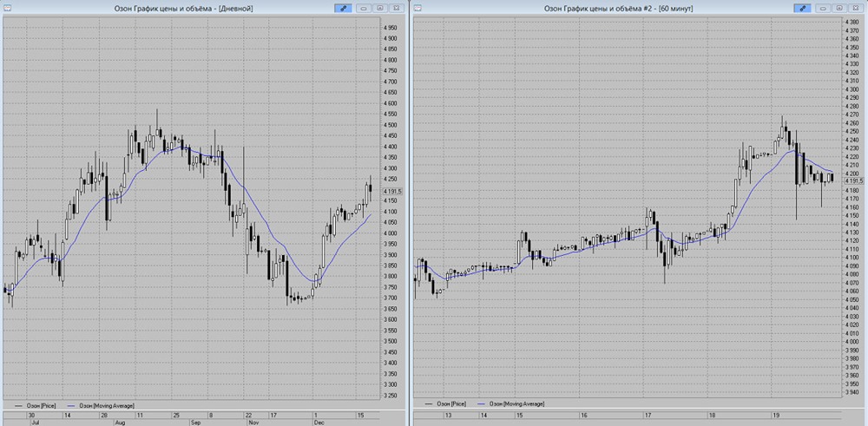The height and width of the screenshot is (426, 868).
Task: Close the Дневной chart window
Action: pyautogui.click(x=395, y=9)
